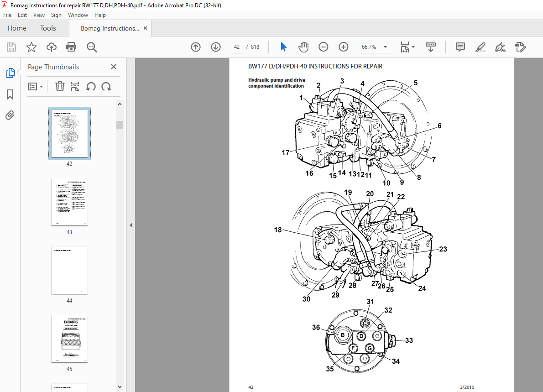The width and height of the screenshot is (543, 392).
Task: Delete the selected page with the trash icon
Action: click(x=60, y=87)
